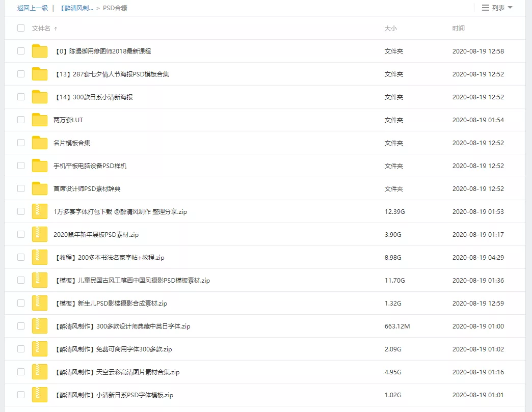The image size is (532, 412).
Task: Open the 287套七夕情人节海报PSD模板合集 folder
Action: click(x=111, y=74)
